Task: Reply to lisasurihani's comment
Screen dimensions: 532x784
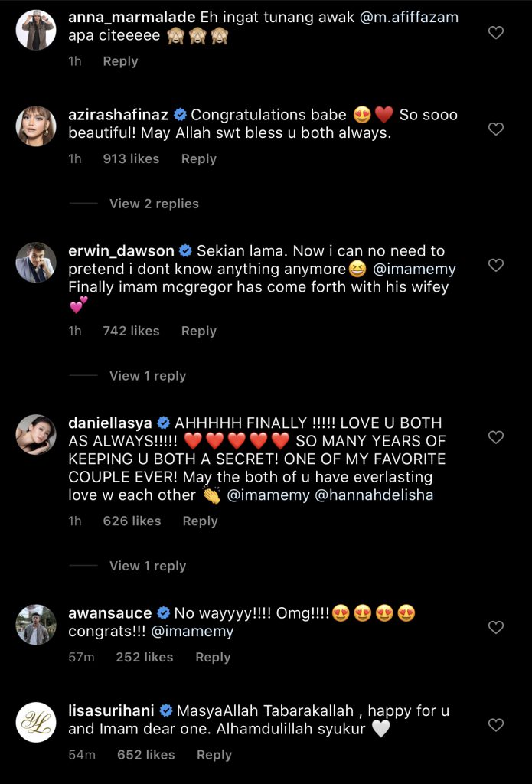Action: click(214, 755)
